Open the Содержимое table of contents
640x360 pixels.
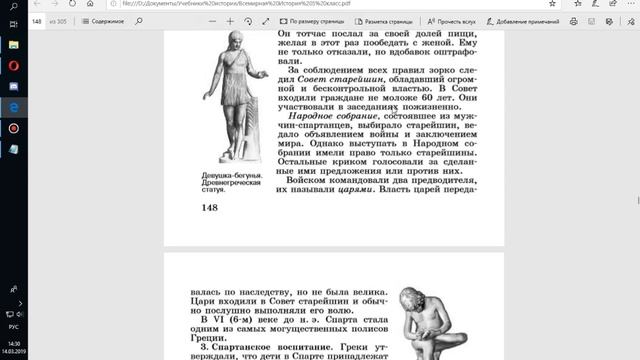pyautogui.click(x=103, y=21)
